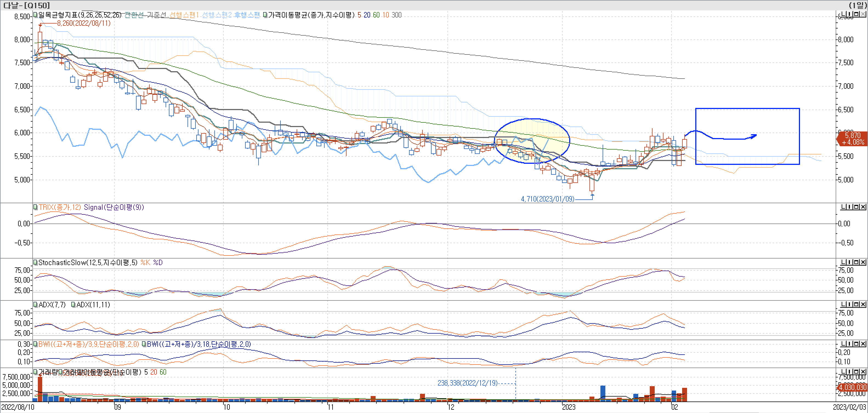The image size is (868, 413).
Task: Click the 다날-[Q150] chart title
Action: (x=26, y=5)
